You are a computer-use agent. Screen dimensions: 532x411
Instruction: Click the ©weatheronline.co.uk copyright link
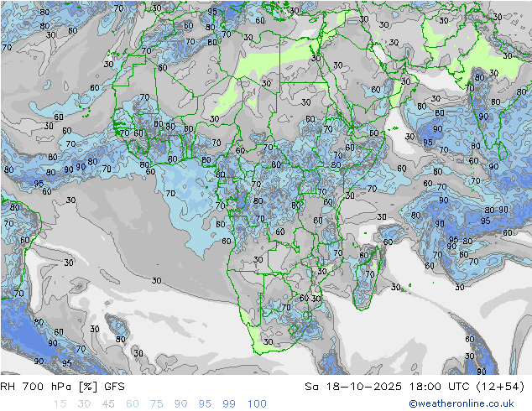coord(461,403)
